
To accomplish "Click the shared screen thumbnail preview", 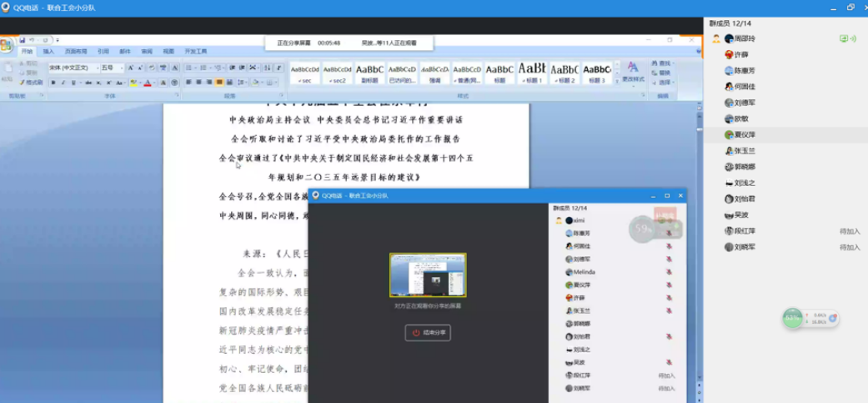I will [x=428, y=275].
